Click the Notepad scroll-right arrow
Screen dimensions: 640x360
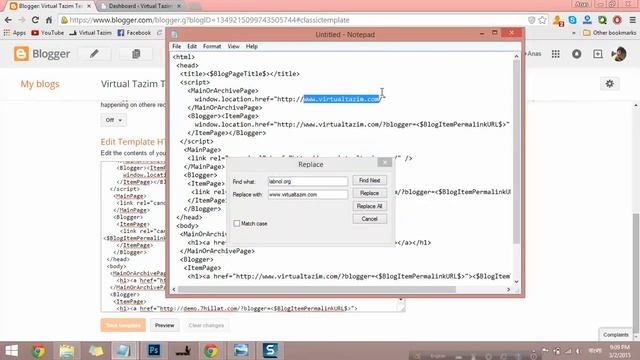[x=509, y=289]
